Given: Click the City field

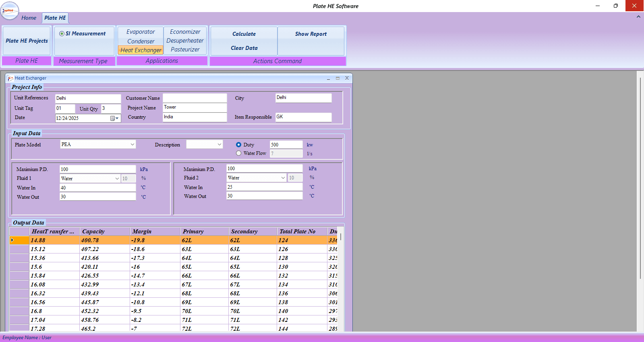Looking at the screenshot, I should tap(304, 98).
